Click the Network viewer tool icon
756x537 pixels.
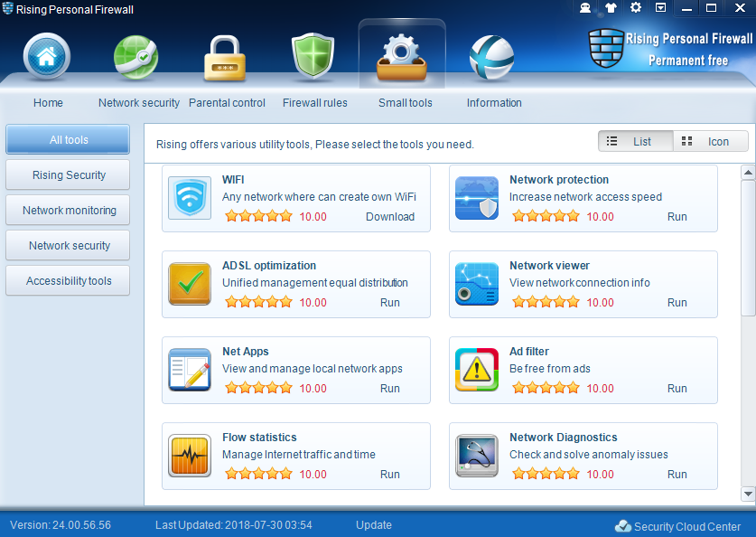click(x=477, y=284)
